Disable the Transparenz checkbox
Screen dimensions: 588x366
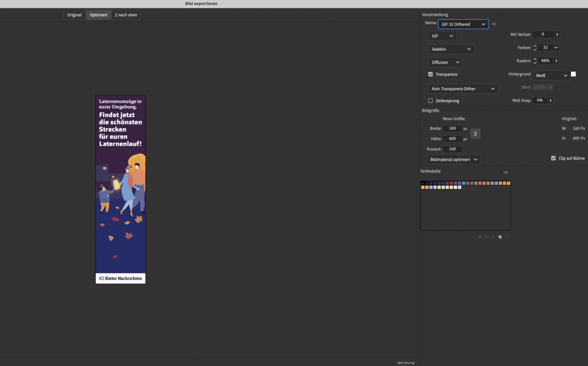[x=430, y=74]
